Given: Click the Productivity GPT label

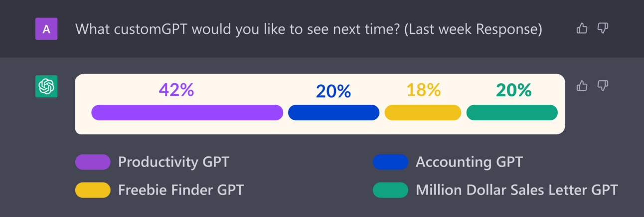Looking at the screenshot, I should (x=173, y=162).
